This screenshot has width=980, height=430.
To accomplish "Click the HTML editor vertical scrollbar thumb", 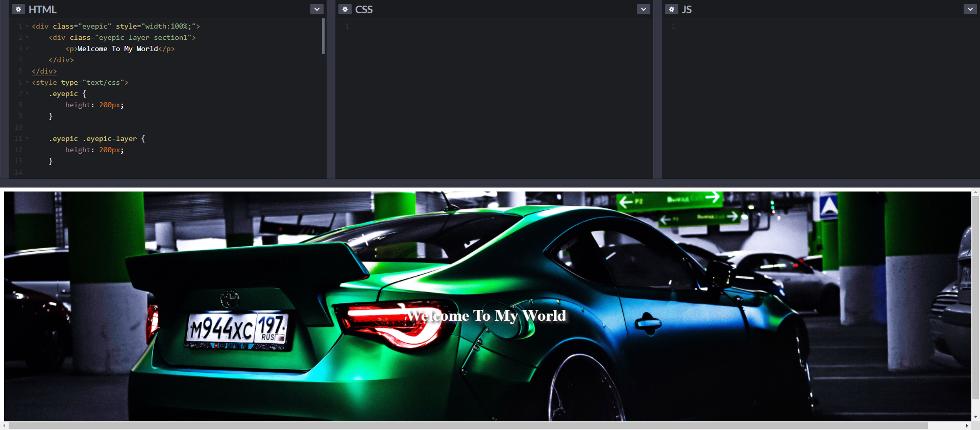I will tap(323, 36).
